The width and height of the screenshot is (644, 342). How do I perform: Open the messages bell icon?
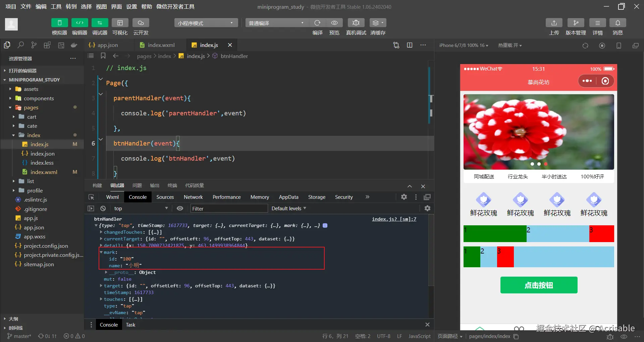(618, 23)
